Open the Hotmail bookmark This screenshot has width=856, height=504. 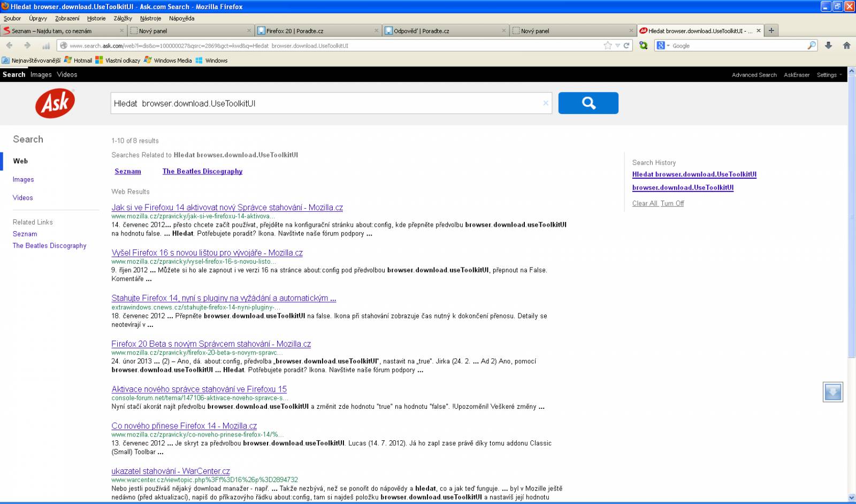pyautogui.click(x=78, y=60)
